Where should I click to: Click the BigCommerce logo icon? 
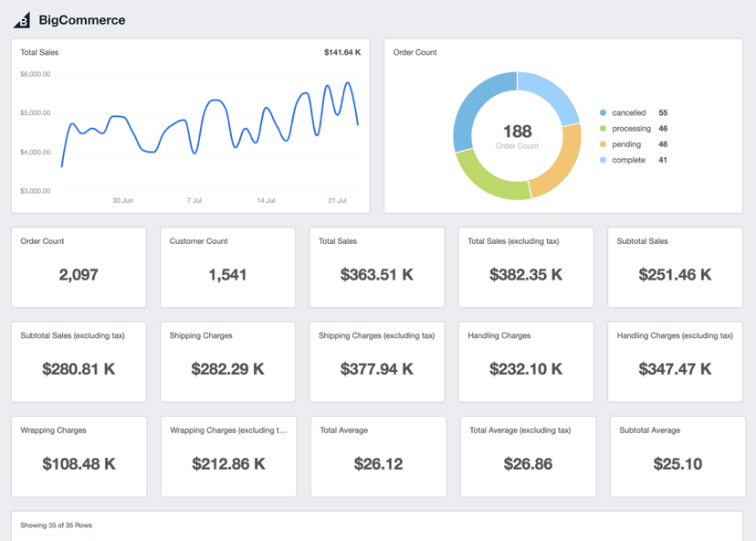pyautogui.click(x=20, y=19)
